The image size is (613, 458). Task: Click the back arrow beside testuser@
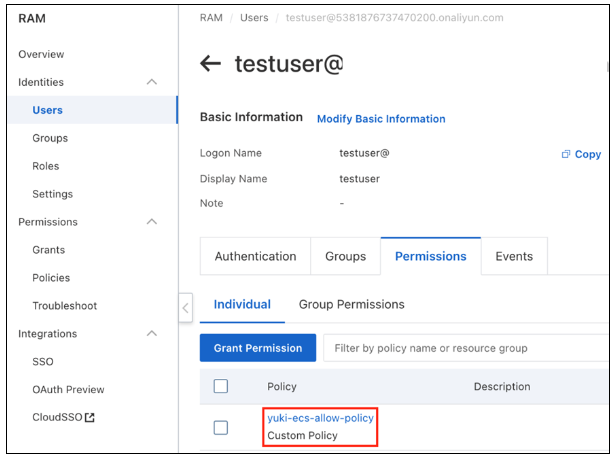[x=210, y=64]
